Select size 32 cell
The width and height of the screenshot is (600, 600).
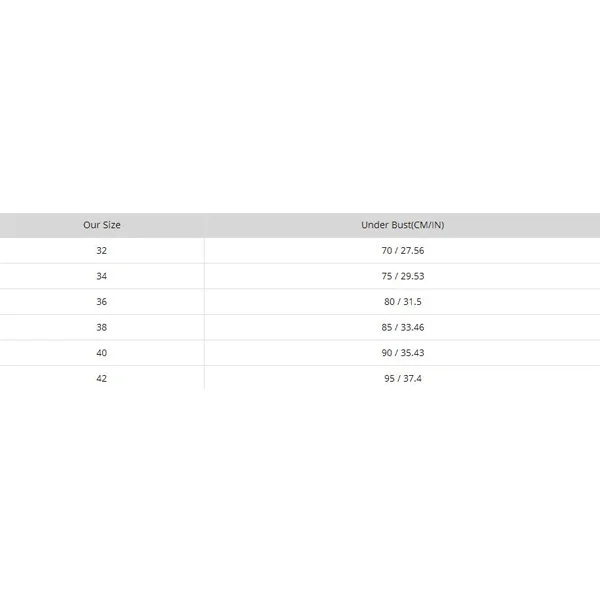point(102,251)
